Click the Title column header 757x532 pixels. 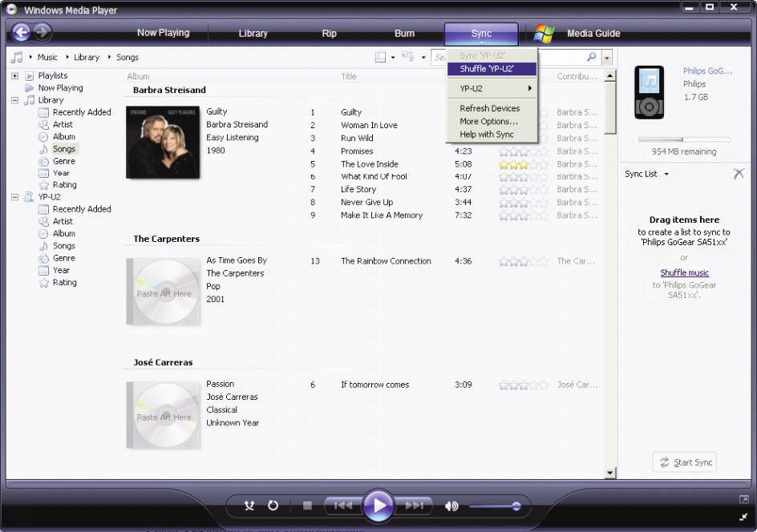(x=349, y=76)
